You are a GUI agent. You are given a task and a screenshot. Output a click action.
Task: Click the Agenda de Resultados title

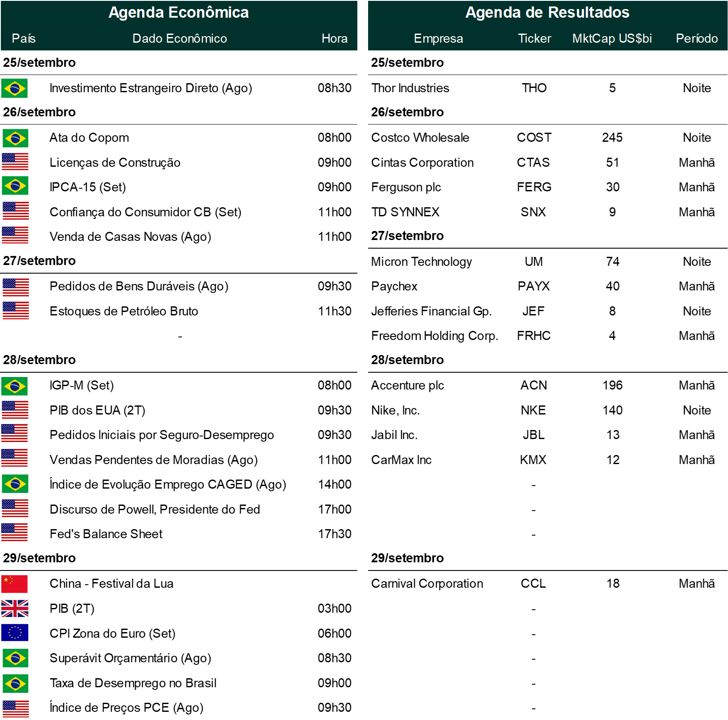[x=547, y=12]
